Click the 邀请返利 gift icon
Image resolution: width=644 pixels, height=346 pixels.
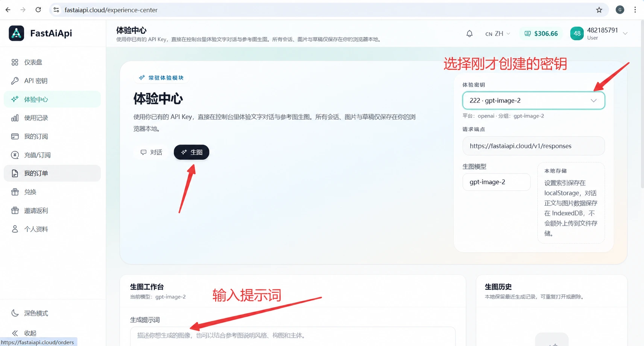[15, 210]
